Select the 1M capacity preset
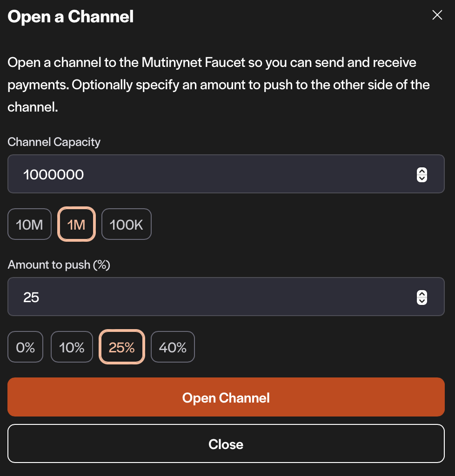Viewport: 455px width, 476px height. pyautogui.click(x=76, y=225)
